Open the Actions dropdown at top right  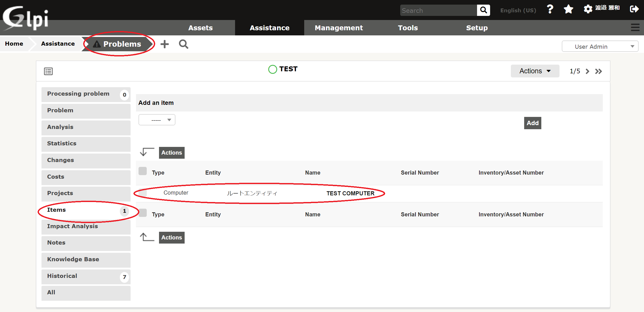tap(535, 71)
